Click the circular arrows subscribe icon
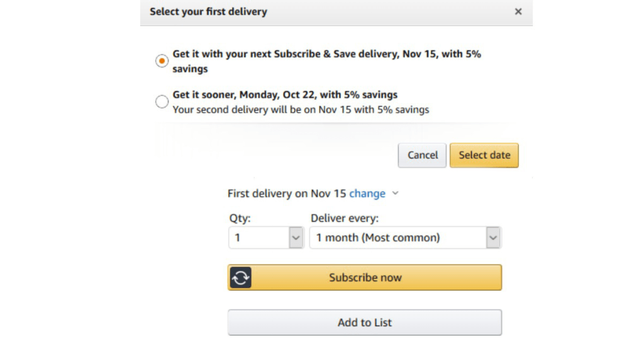Image resolution: width=644 pixels, height=338 pixels. coord(240,278)
